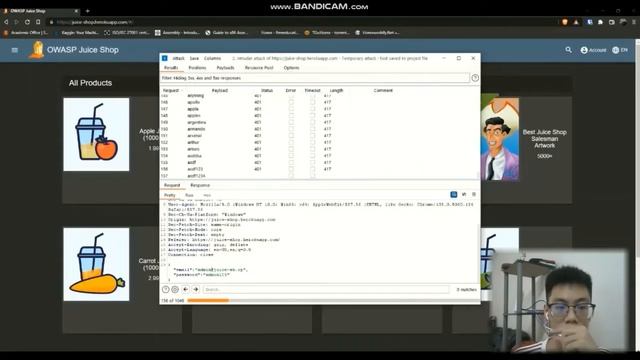The width and height of the screenshot is (640, 360).
Task: Select result row with payload apollo
Action: (x=320, y=102)
